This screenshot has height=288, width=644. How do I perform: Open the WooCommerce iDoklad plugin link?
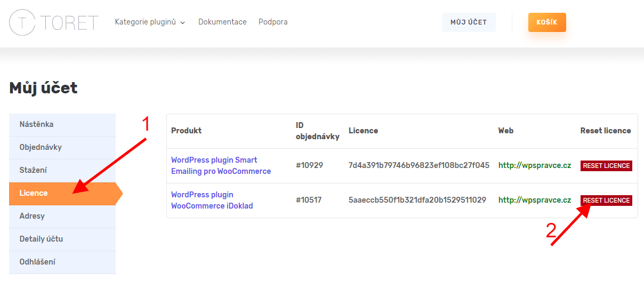tap(212, 200)
